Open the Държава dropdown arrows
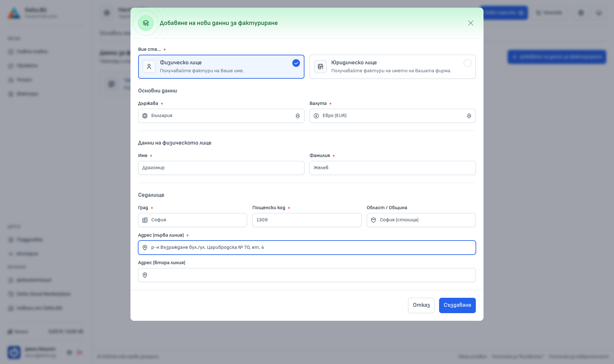 [298, 116]
